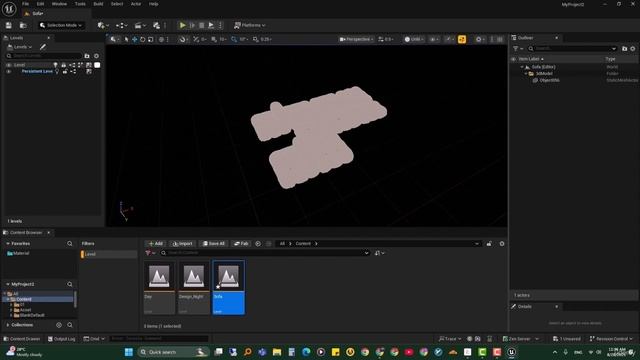Open the Platforms dropdown
The image size is (640, 360).
(249, 25)
